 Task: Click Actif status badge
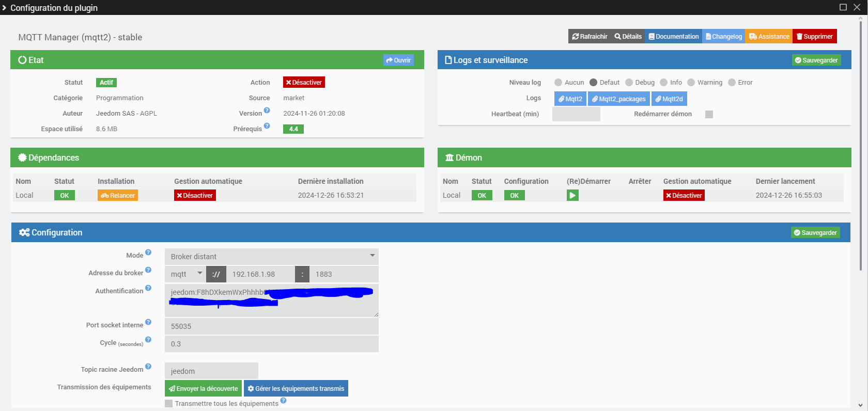click(106, 83)
